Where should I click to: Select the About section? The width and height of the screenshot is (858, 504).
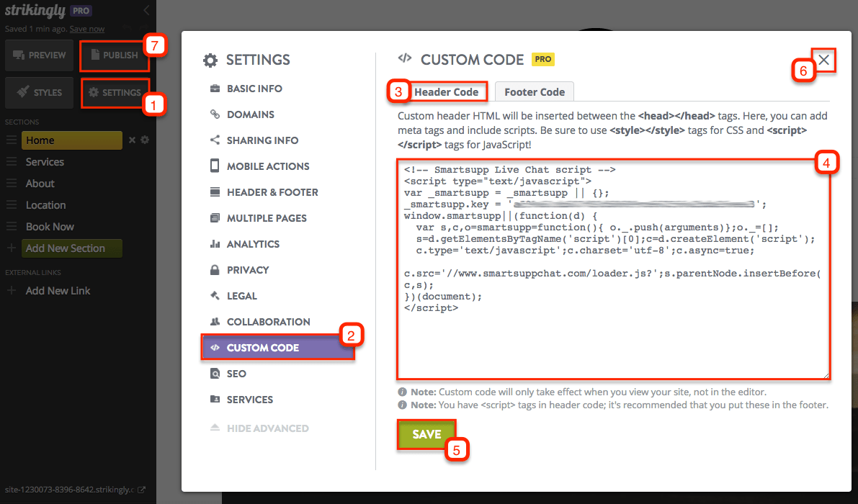[x=40, y=184]
